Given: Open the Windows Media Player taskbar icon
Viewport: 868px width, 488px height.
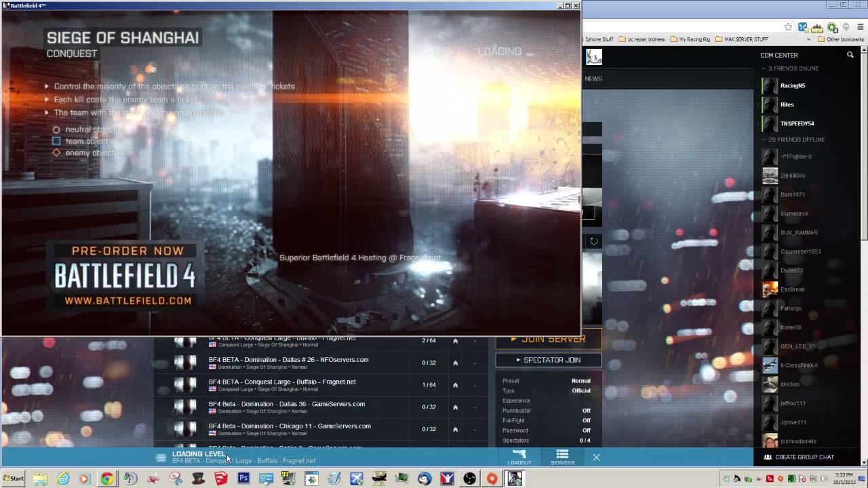Looking at the screenshot, I should pos(84,479).
